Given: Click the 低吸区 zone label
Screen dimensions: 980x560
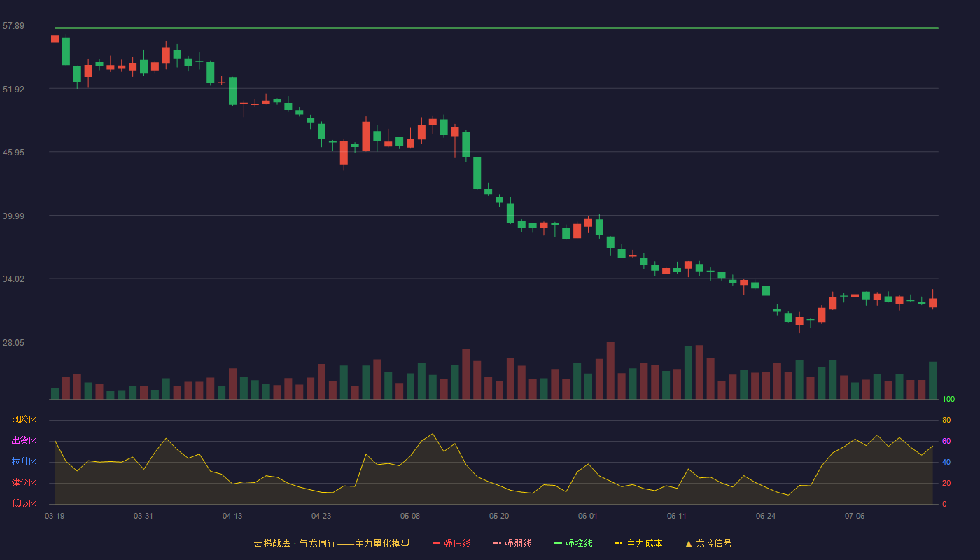Looking at the screenshot, I should 24,503.
